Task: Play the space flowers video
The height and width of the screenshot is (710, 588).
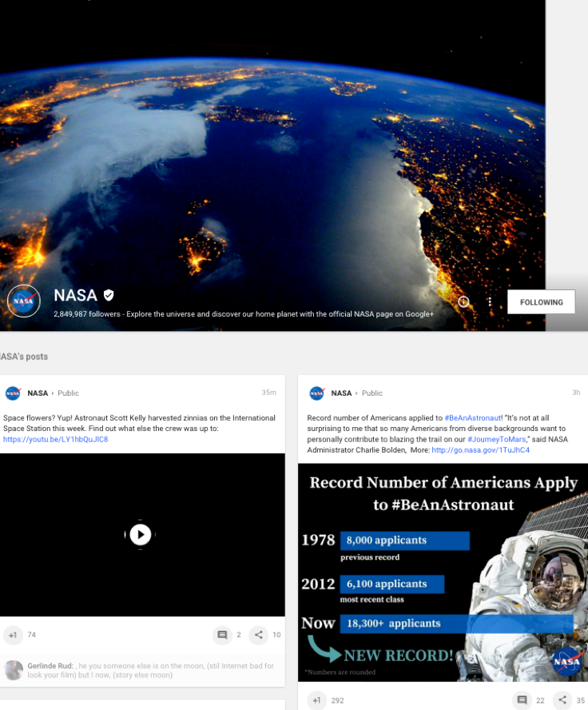Action: click(x=141, y=535)
